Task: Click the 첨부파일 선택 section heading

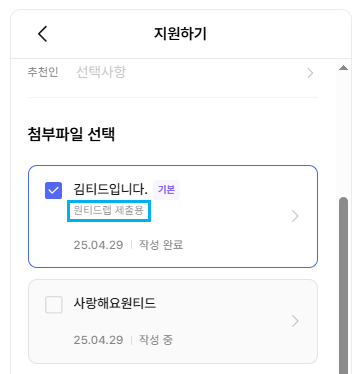Action: (71, 134)
